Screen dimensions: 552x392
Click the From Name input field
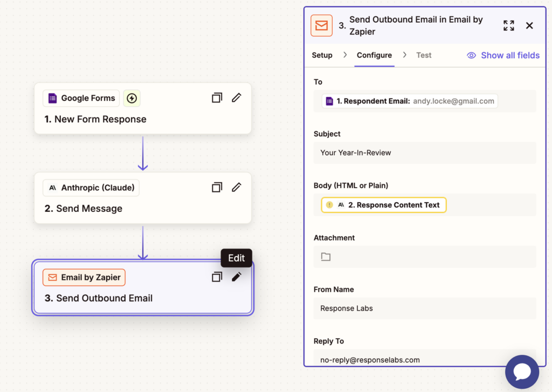tap(425, 308)
